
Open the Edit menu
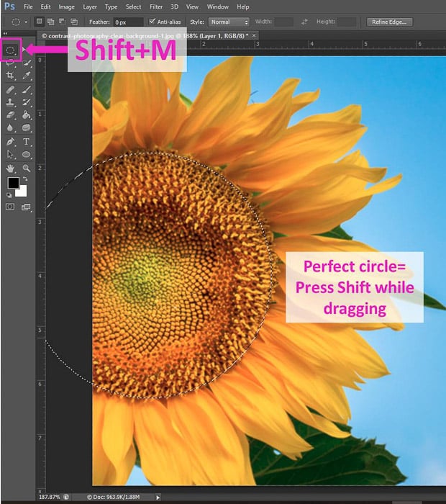point(45,6)
